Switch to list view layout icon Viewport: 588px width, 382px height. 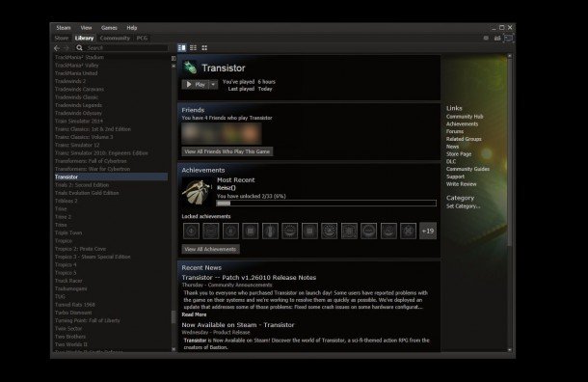point(193,47)
